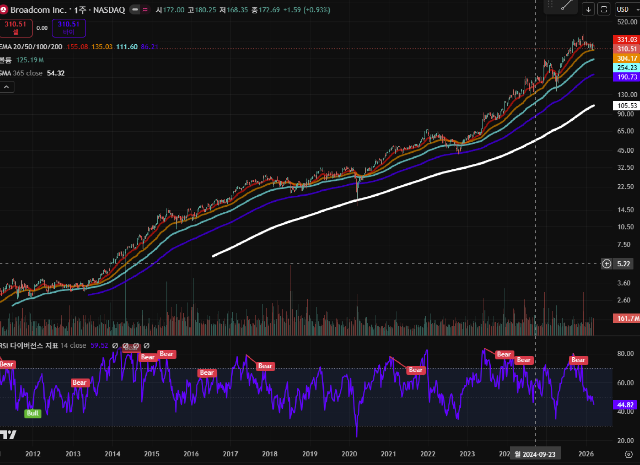Click the 520.00 level on price scale
The height and width of the screenshot is (465, 640).
point(627,22)
